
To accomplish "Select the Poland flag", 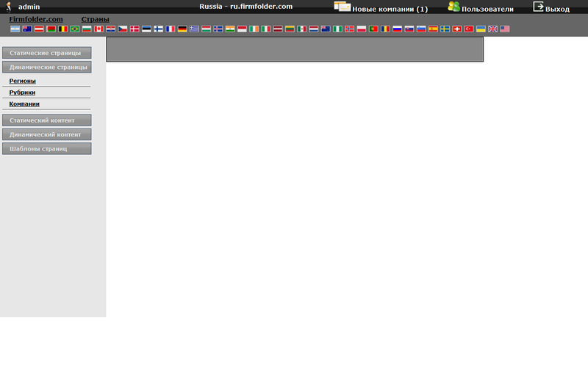I will point(362,29).
